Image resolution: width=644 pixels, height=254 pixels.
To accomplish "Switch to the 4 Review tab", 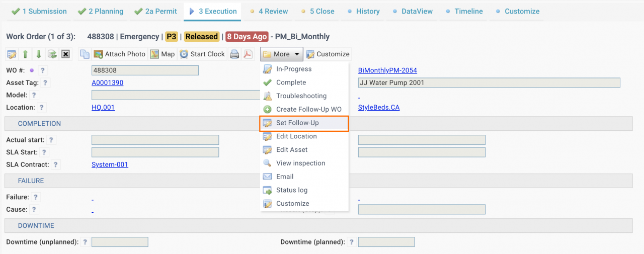I will point(273,11).
